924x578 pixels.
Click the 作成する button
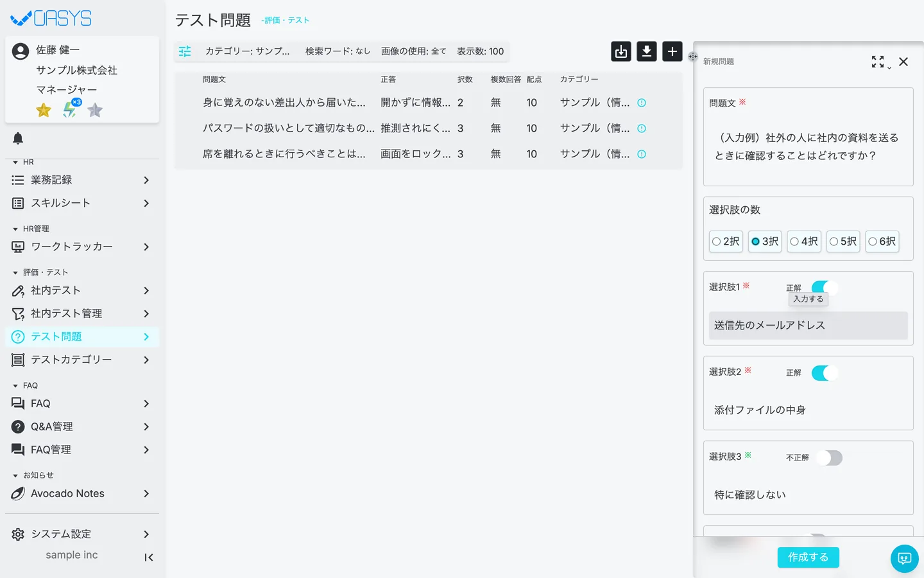(809, 557)
